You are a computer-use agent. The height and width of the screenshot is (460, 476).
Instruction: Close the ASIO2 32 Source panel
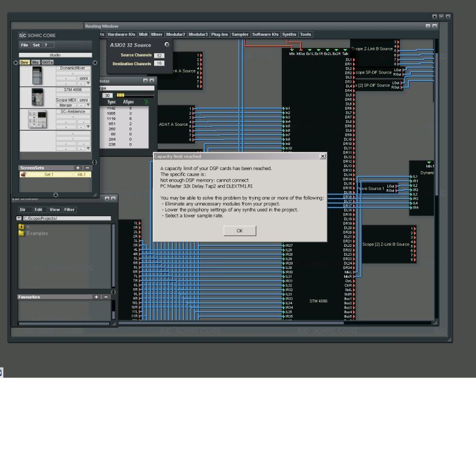pyautogui.click(x=167, y=44)
